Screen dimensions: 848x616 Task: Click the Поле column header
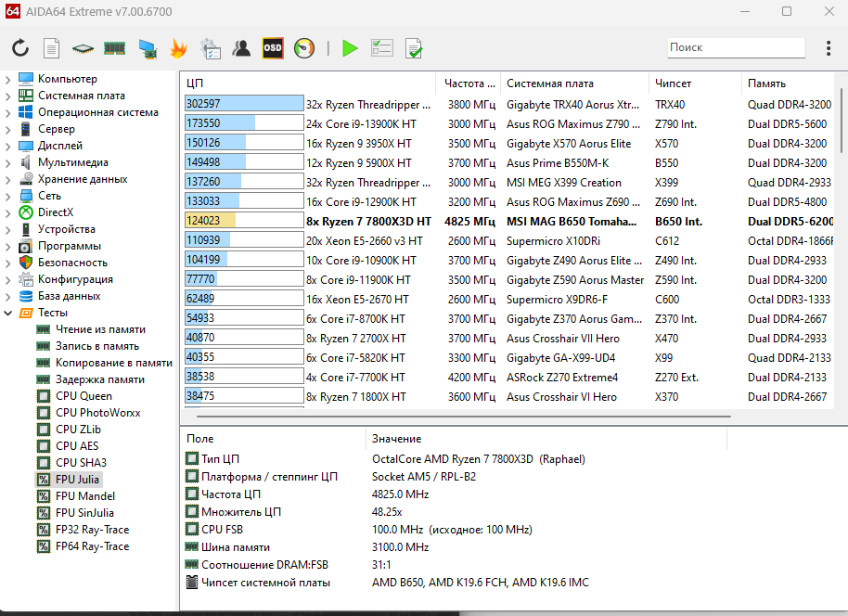pyautogui.click(x=274, y=439)
